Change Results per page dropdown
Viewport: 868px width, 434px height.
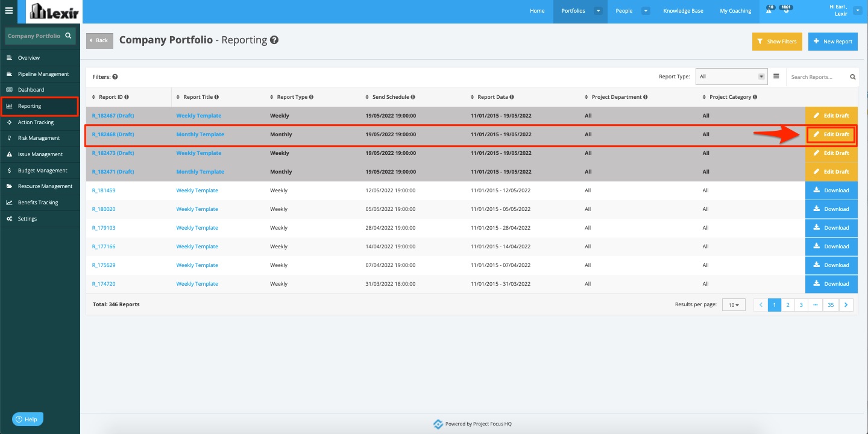[x=734, y=305]
